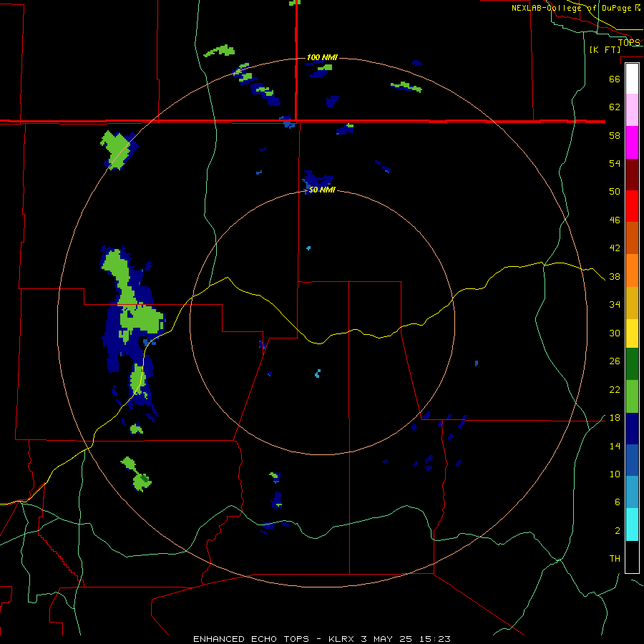Click the white swatch in the tops legend
This screenshot has width=644, height=644.
[632, 79]
